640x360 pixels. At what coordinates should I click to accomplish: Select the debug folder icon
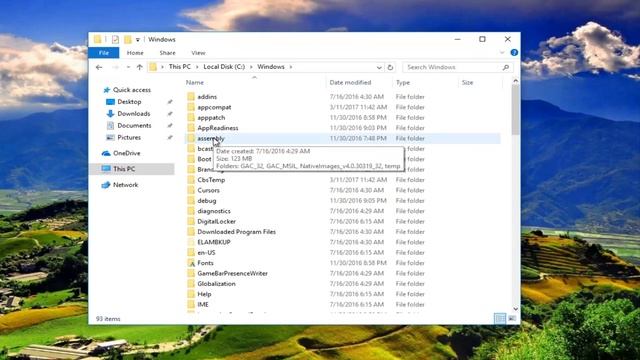click(191, 200)
